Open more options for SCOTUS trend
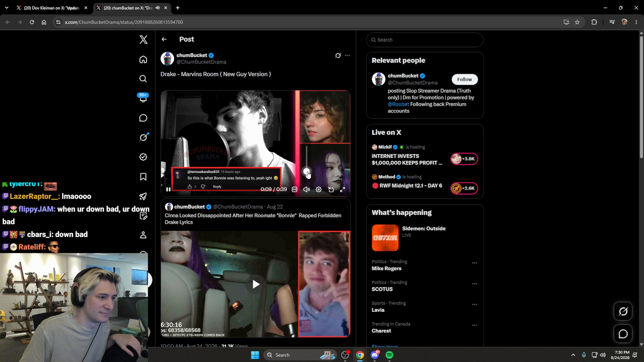 [x=475, y=284]
